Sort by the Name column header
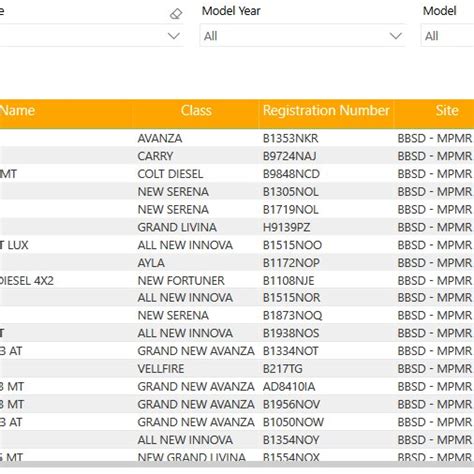The height and width of the screenshot is (474, 474). click(17, 111)
